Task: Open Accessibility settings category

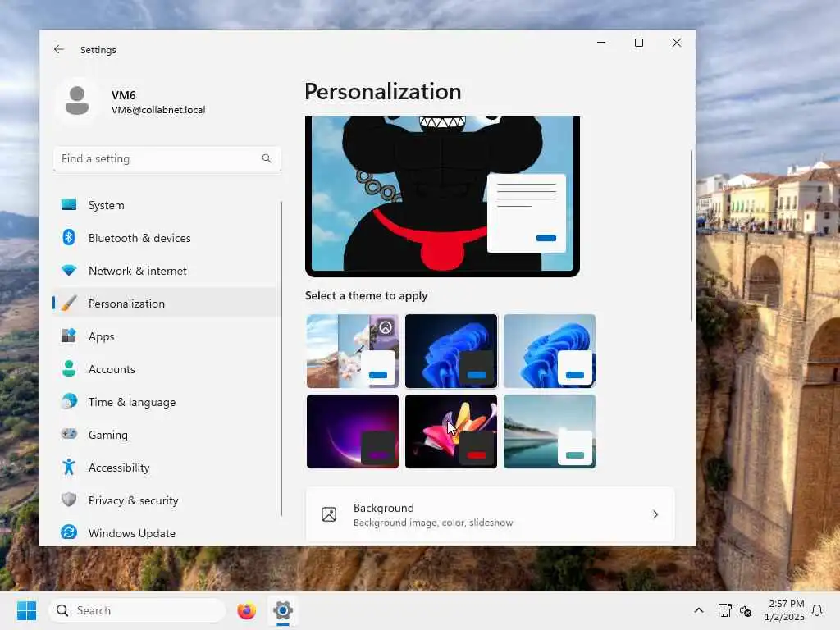Action: pyautogui.click(x=166, y=467)
